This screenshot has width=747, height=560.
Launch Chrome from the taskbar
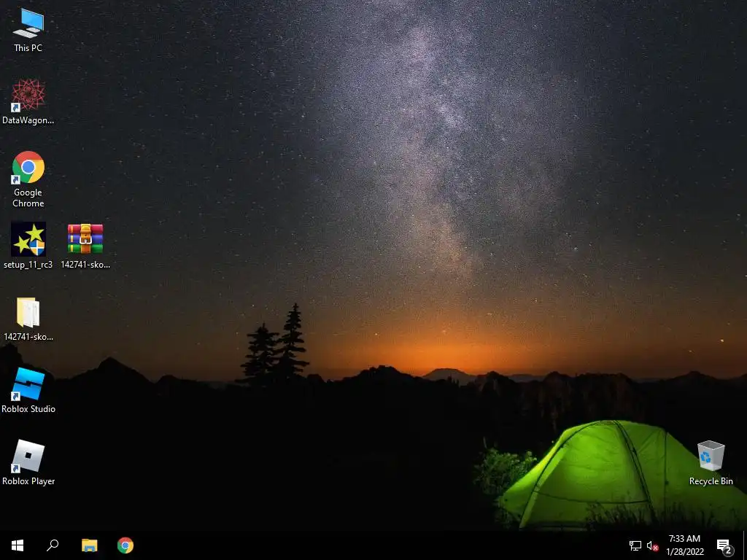point(125,545)
